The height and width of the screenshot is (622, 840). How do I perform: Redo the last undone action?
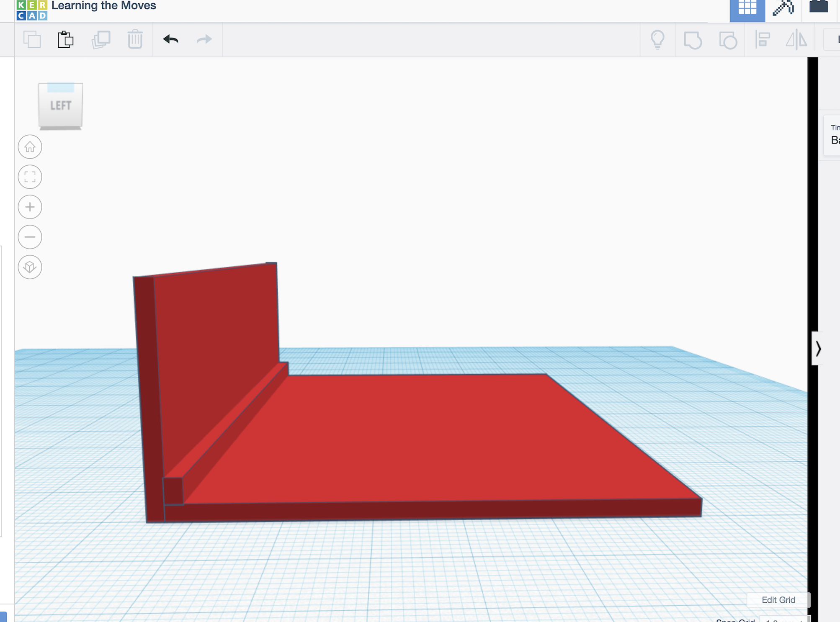(204, 39)
